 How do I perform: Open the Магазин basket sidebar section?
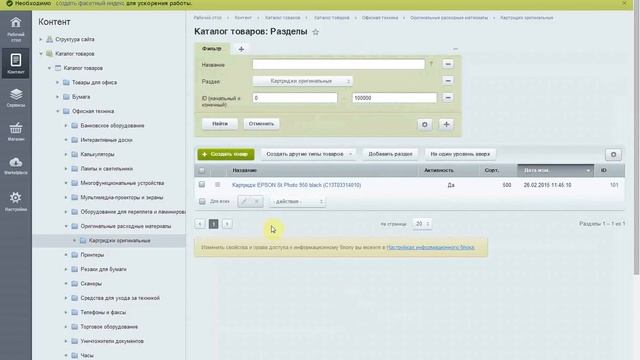click(16, 131)
